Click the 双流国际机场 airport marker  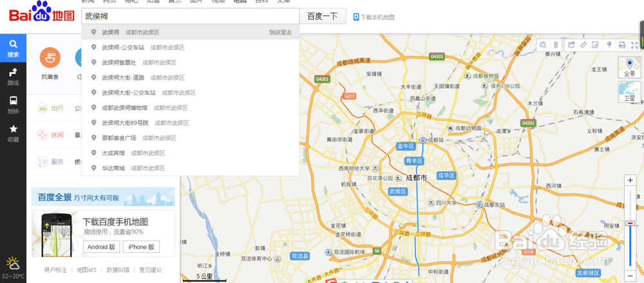tap(328, 252)
